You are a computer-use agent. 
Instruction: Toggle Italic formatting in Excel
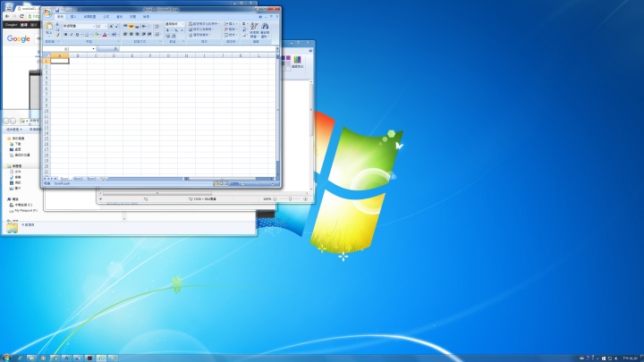coord(72,34)
